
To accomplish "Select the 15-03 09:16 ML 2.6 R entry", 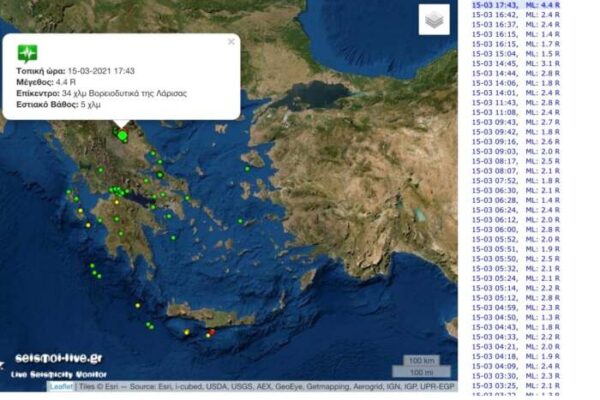I will 516,141.
